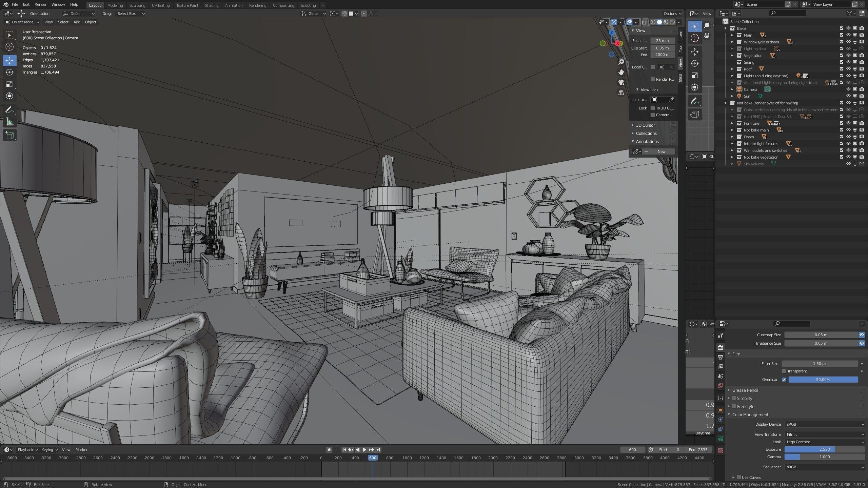The height and width of the screenshot is (488, 868).
Task: Hide the Main collection with its eye icon
Action: pyautogui.click(x=848, y=35)
